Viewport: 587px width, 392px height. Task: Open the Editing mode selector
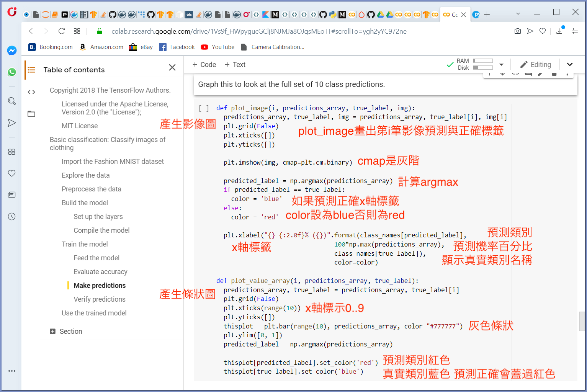point(536,65)
